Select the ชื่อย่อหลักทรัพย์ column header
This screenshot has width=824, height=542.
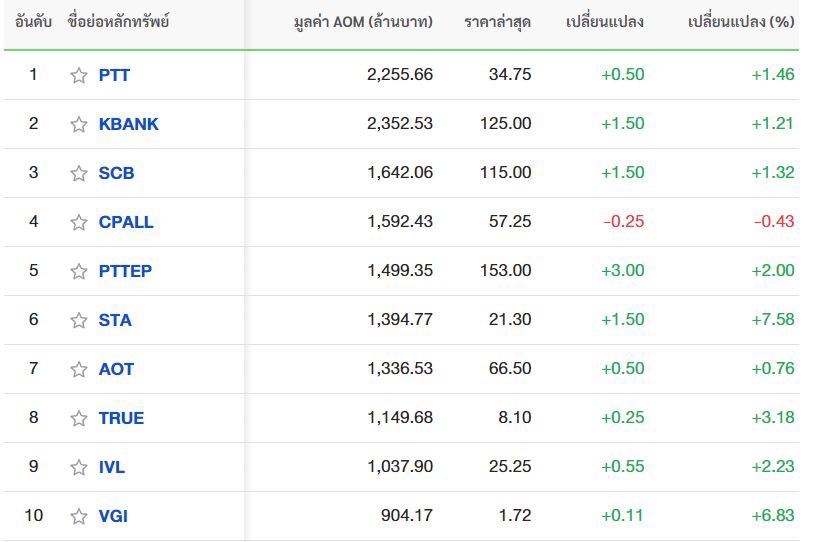point(118,22)
